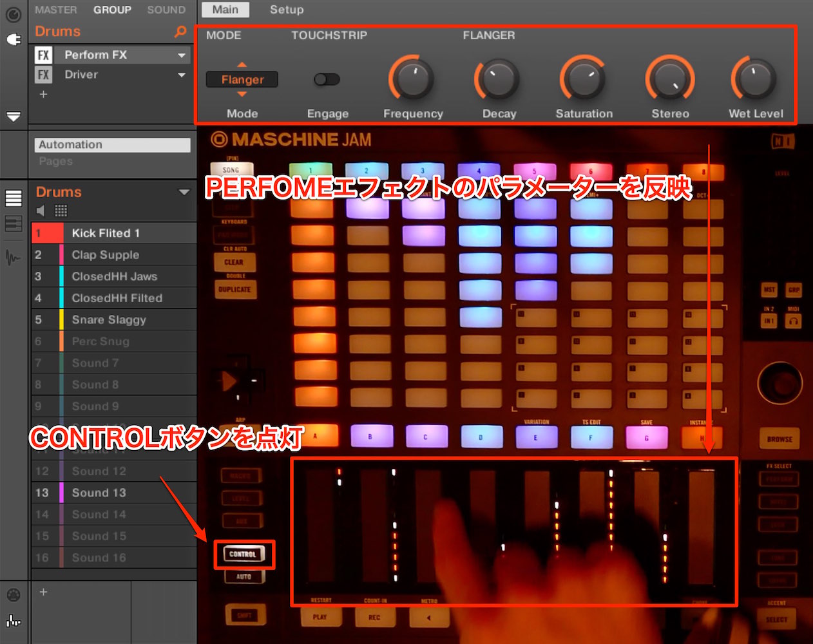The image size is (813, 644).
Task: Click the yellow color bar of Snare Slaggy
Action: pyautogui.click(x=62, y=320)
